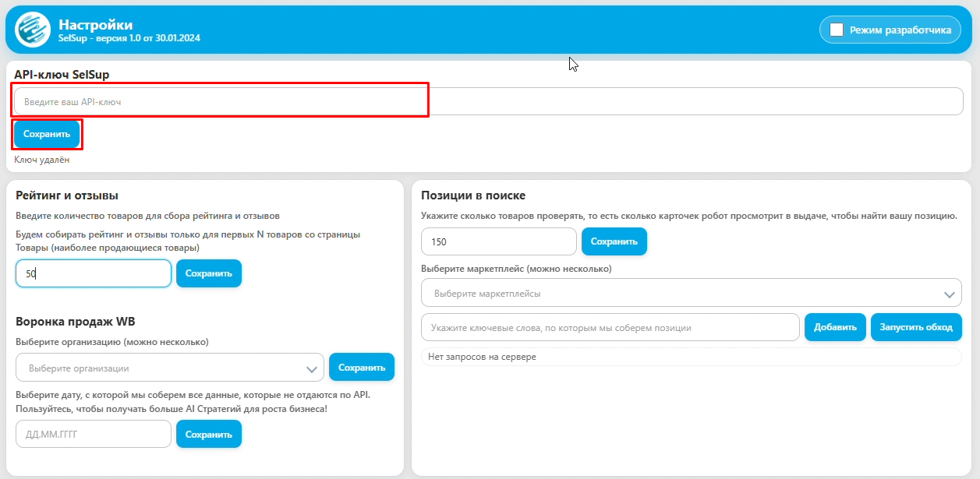Open the Выберите маркетплейсы dropdown
The height and width of the screenshot is (479, 980).
point(682,294)
